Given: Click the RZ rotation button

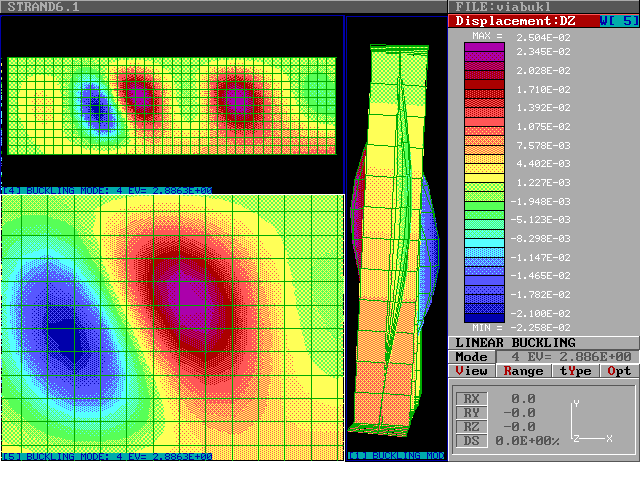Looking at the screenshot, I should click(471, 427).
